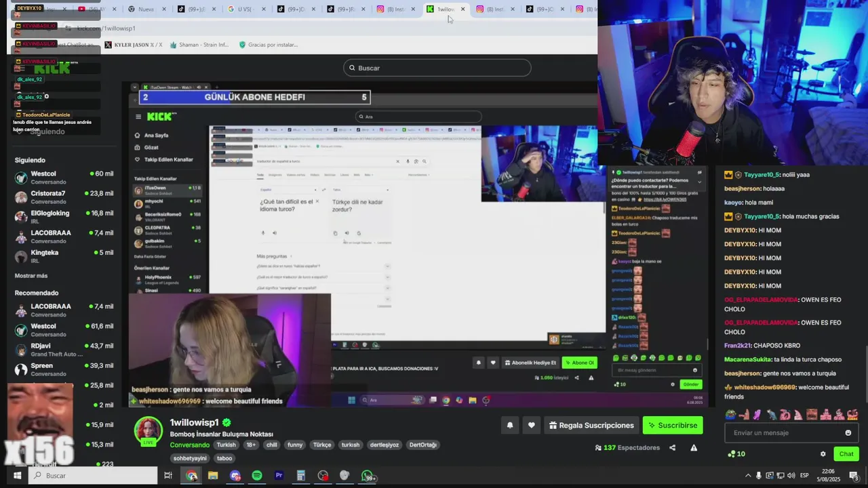Open Spotify from the taskbar

257,476
